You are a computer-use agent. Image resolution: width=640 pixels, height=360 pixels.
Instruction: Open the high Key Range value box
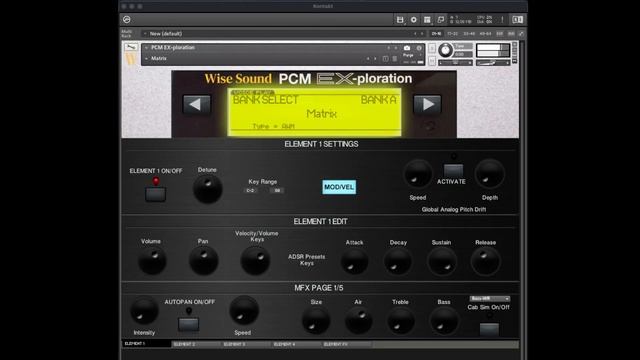click(x=277, y=191)
